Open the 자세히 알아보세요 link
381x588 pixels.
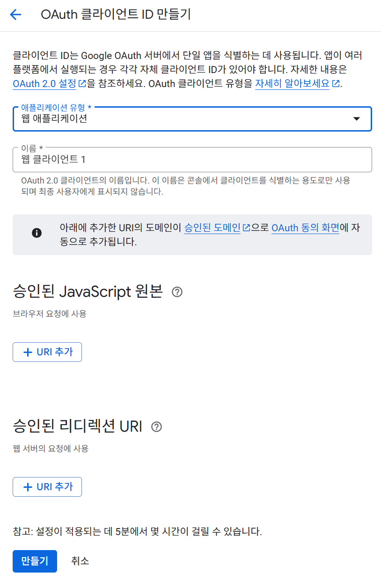pos(297,84)
